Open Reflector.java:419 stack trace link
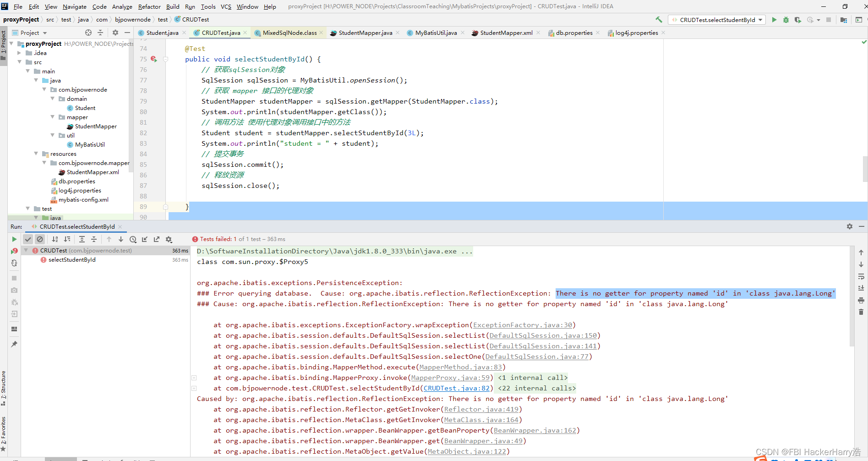Screen dimensions: 868x461 click(481, 409)
